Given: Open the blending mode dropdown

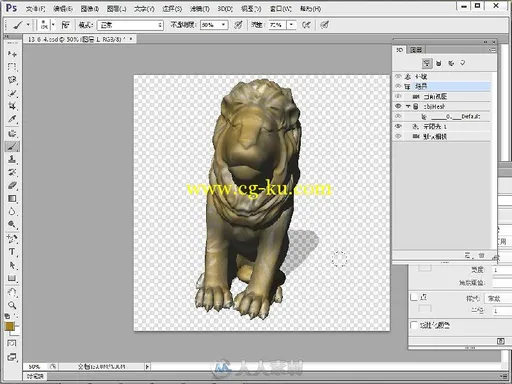Looking at the screenshot, I should coord(130,25).
